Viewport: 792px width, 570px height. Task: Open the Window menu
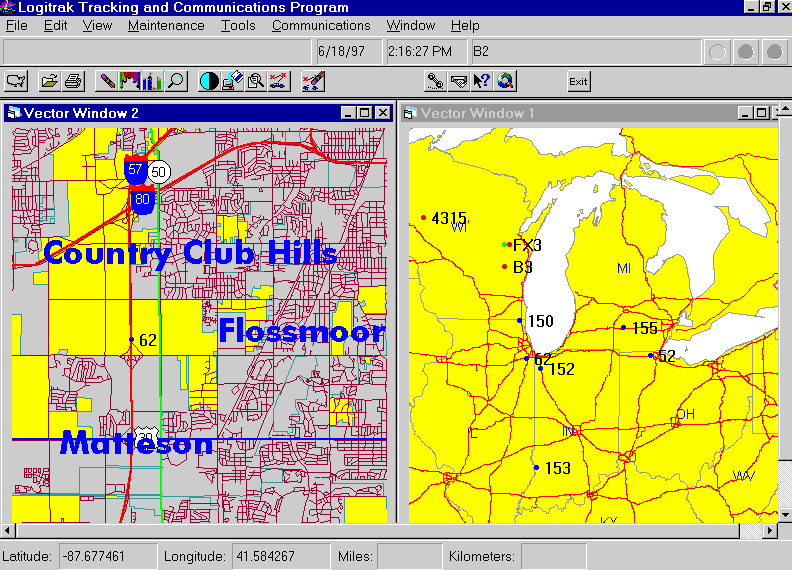click(411, 25)
